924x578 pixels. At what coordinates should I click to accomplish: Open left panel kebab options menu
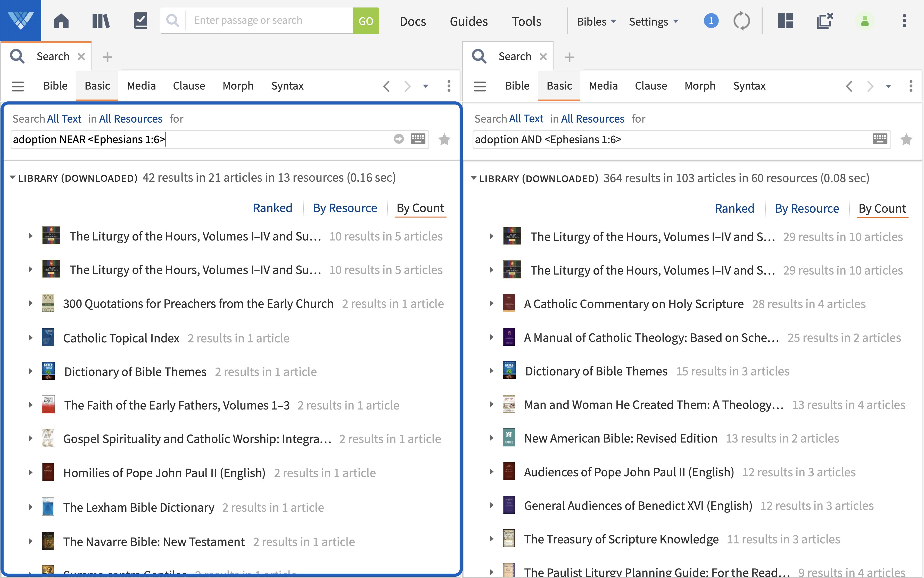[449, 86]
